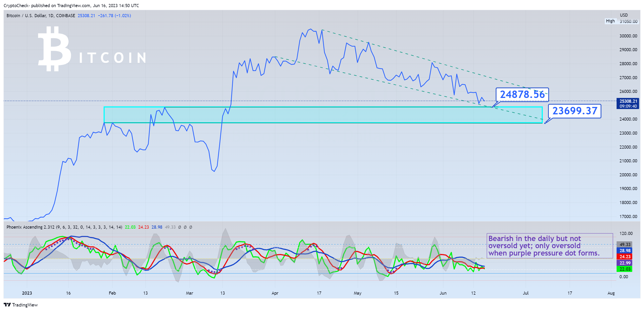Image resolution: width=644 pixels, height=311 pixels.
Task: Click the 28.98 blue tag on indicator axis
Action: (625, 251)
